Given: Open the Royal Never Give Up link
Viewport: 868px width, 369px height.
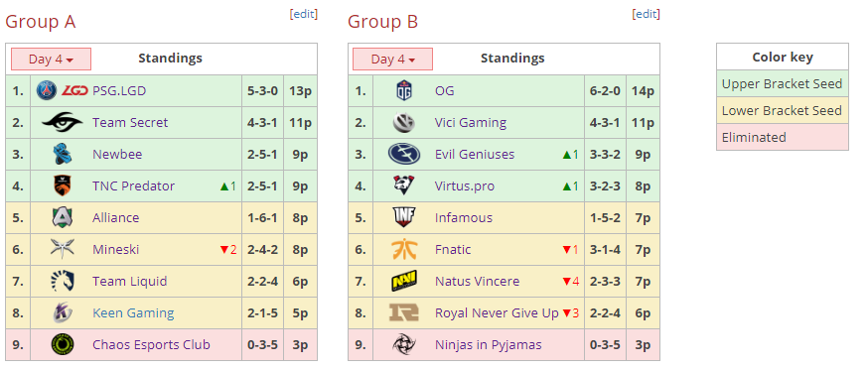Looking at the screenshot, I should [x=498, y=313].
